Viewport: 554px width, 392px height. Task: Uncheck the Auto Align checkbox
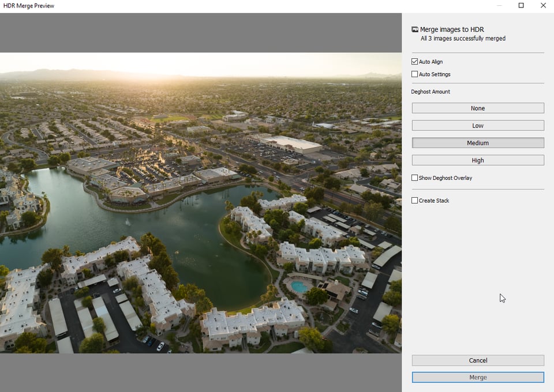pos(414,61)
